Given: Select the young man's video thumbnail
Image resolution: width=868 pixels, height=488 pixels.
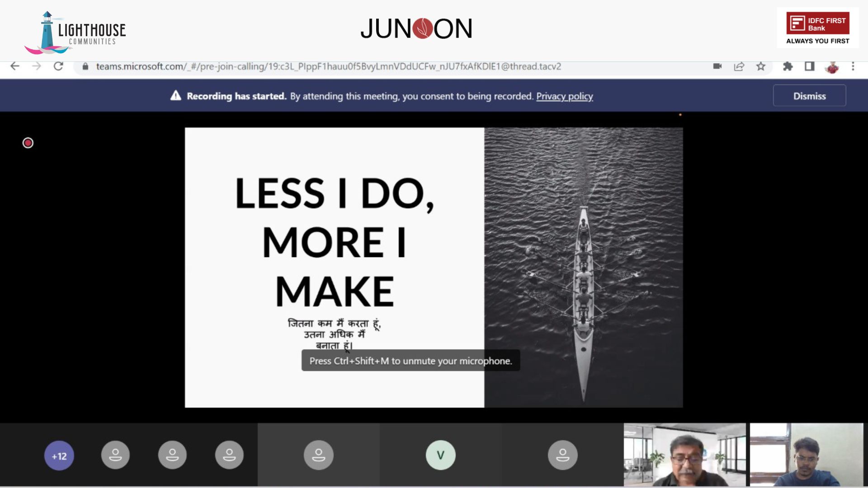Looking at the screenshot, I should (x=806, y=455).
